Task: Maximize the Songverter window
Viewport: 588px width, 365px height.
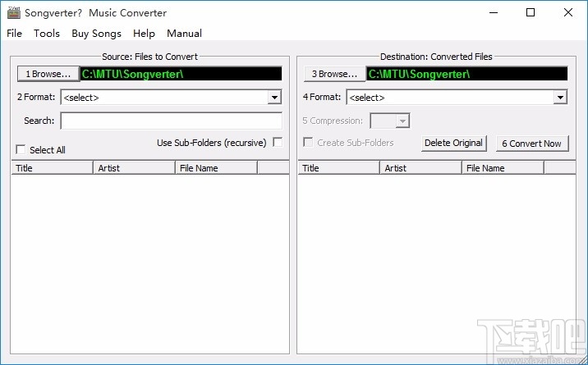Action: (531, 12)
